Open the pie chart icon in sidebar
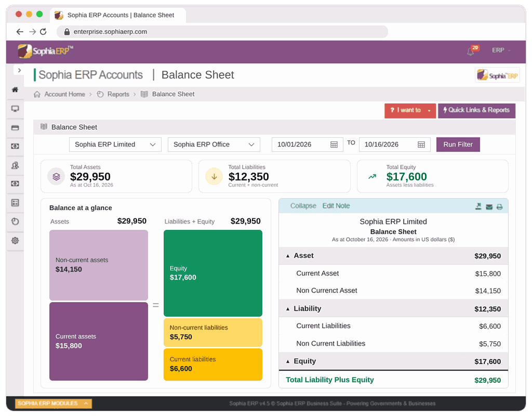 click(x=15, y=222)
